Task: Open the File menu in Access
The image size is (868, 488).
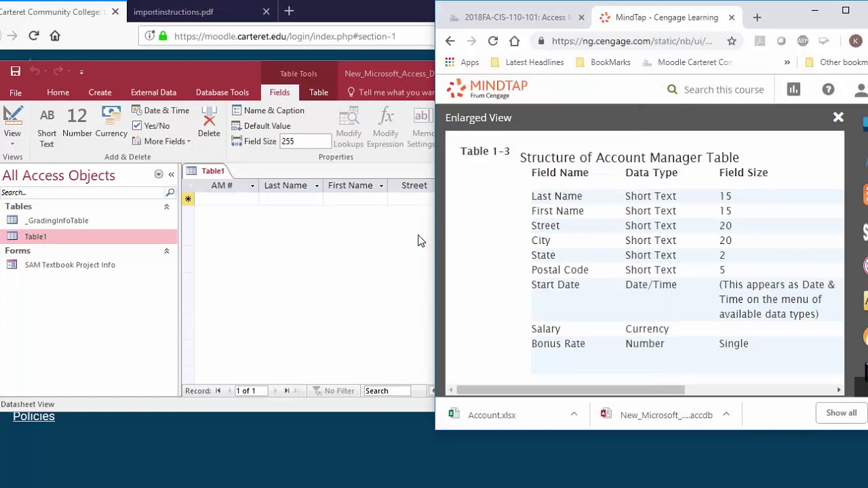Action: (16, 93)
